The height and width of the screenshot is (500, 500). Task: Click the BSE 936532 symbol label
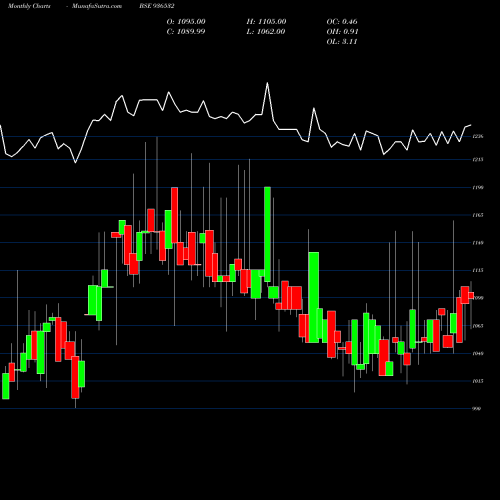pyautogui.click(x=157, y=6)
